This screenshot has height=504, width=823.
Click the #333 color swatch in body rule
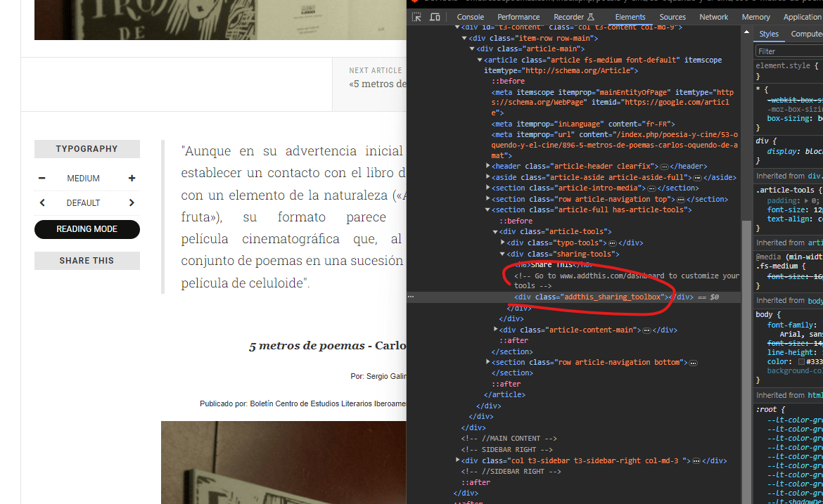point(801,362)
